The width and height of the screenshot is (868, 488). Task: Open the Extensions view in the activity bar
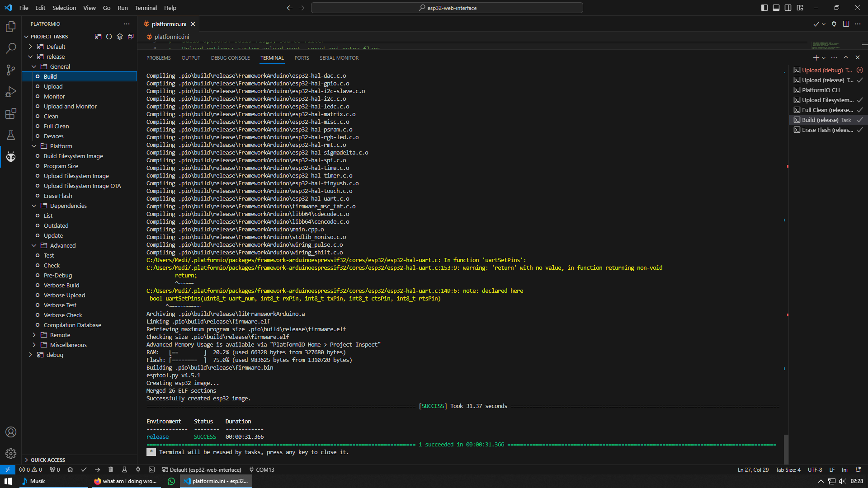(11, 113)
